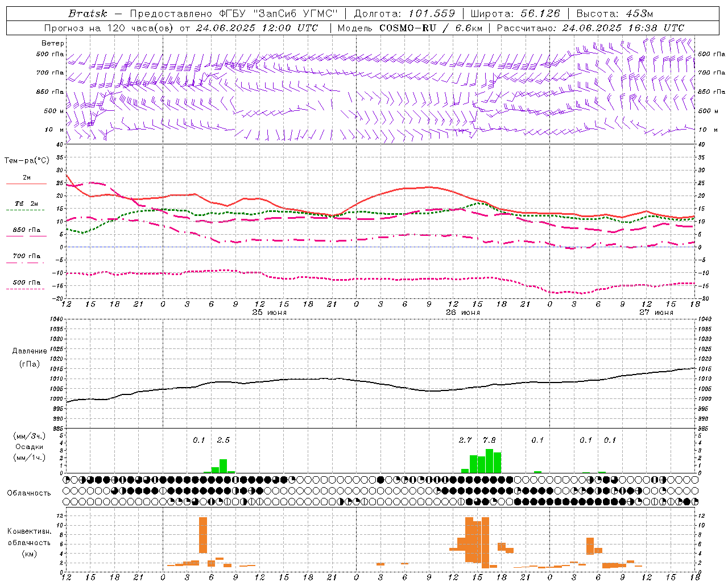Click the date label "27 июня"

(x=656, y=313)
